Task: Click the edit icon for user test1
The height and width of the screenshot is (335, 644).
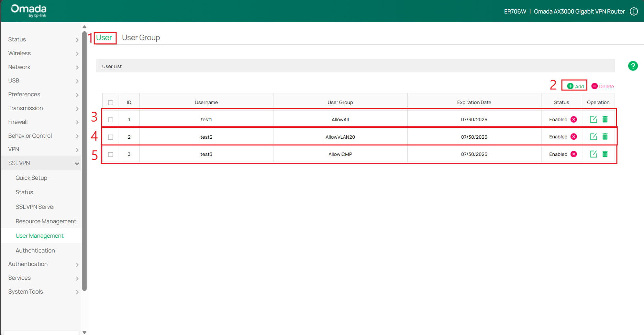Action: point(593,119)
